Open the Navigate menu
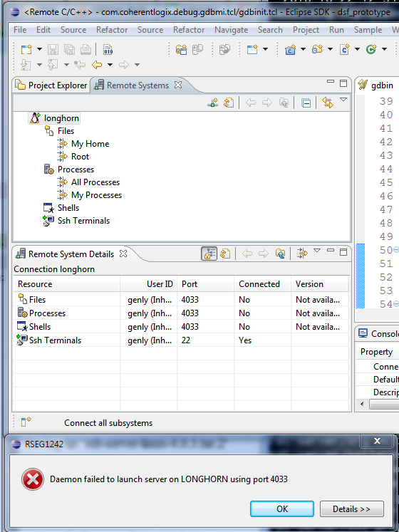 tap(232, 30)
